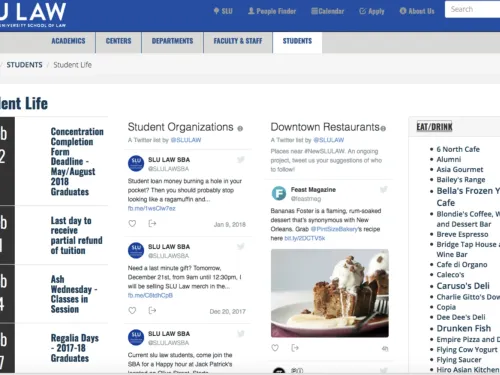Open fb.me/1wsClw7ez link
The image size is (500, 375).
[x=152, y=208]
